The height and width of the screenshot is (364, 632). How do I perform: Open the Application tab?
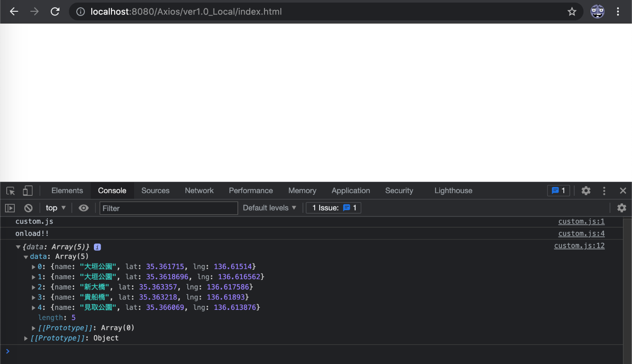351,191
